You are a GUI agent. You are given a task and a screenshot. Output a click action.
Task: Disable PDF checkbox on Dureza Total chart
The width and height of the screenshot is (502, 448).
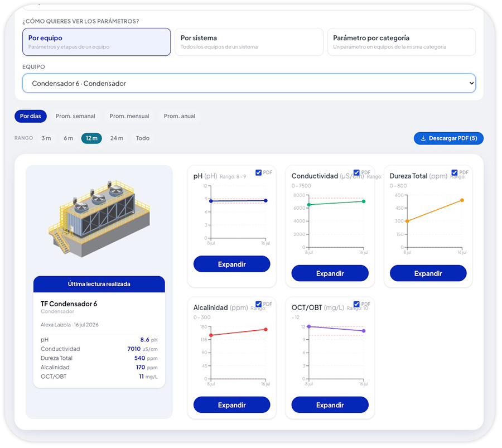[x=454, y=172]
